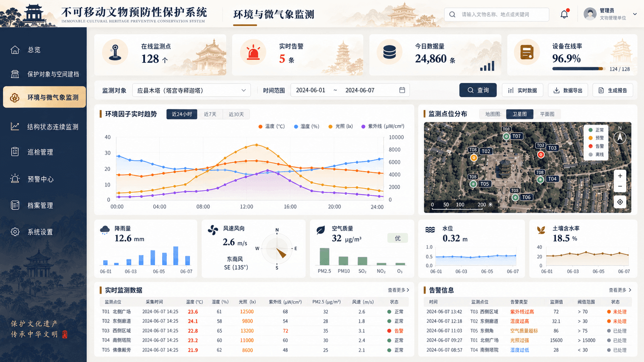This screenshot has width=644, height=362.
Task: Toggle 光照 (lx) series in chart legend
Action: pyautogui.click(x=341, y=126)
